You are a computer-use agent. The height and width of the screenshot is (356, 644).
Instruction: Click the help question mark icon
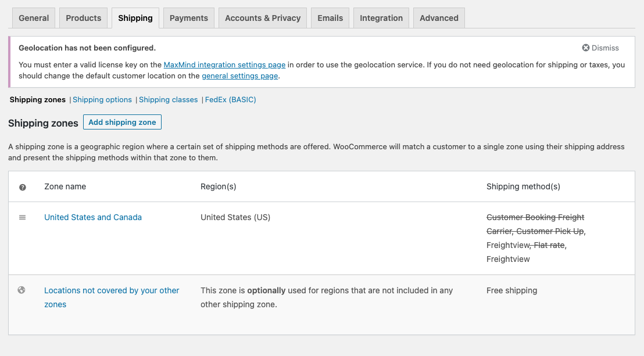tap(23, 187)
